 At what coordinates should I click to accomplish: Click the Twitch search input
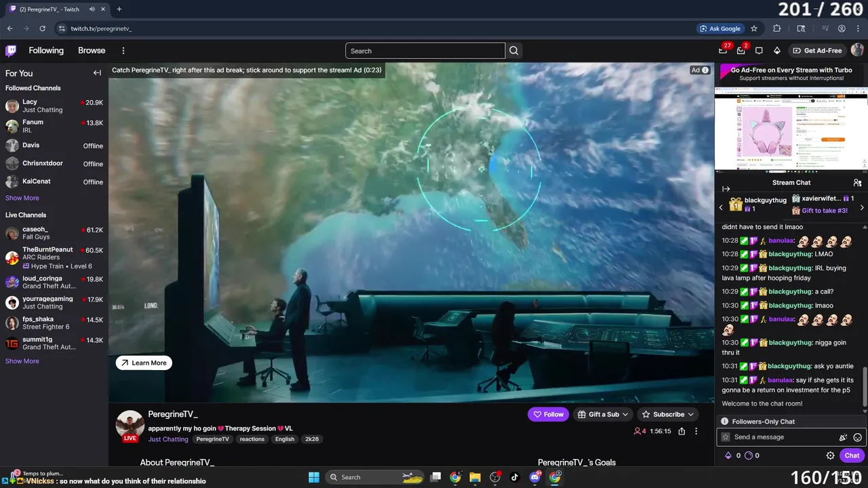tap(425, 51)
